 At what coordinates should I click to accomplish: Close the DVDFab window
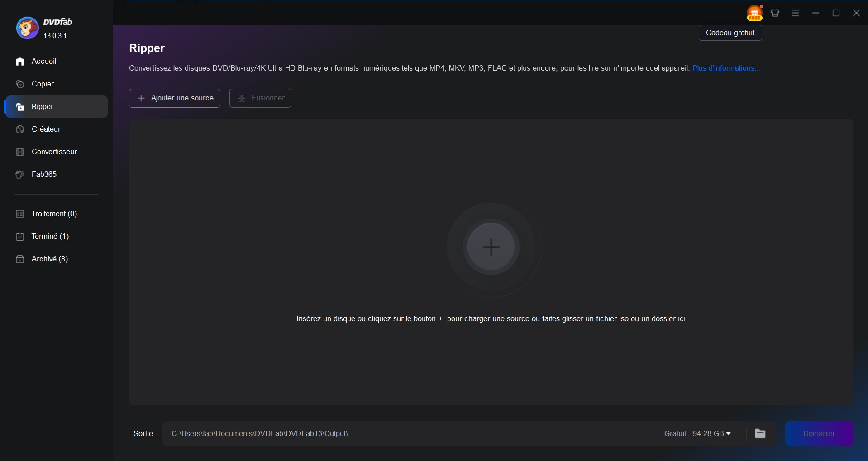point(857,13)
